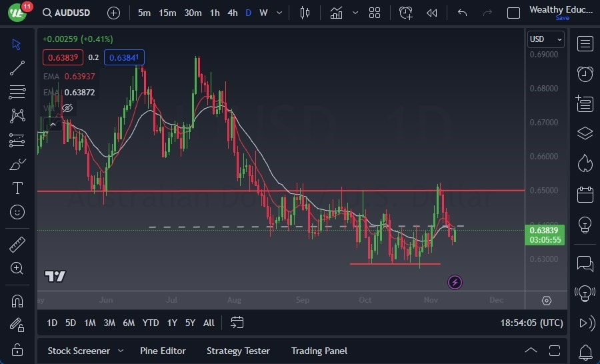
Task: Open the news list panel
Action: (x=585, y=103)
